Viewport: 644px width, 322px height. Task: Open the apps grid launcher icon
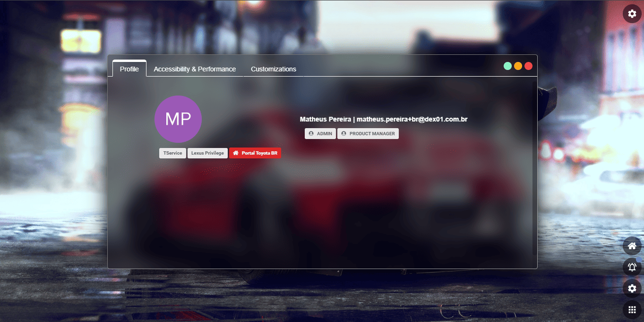(x=632, y=310)
